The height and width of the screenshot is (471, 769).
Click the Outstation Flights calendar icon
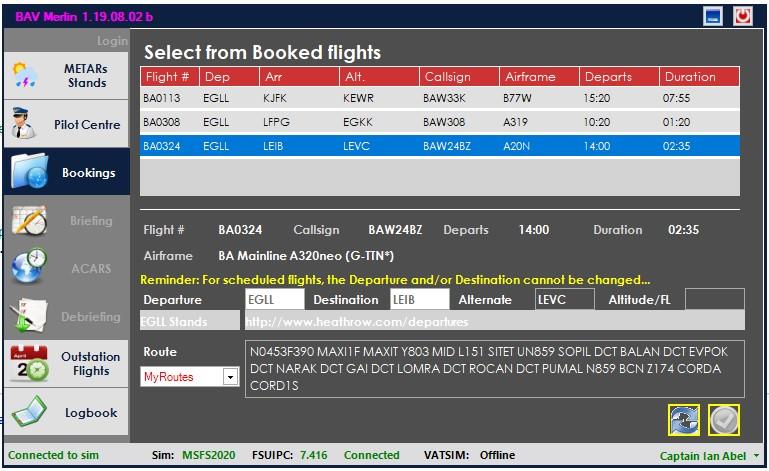click(29, 364)
